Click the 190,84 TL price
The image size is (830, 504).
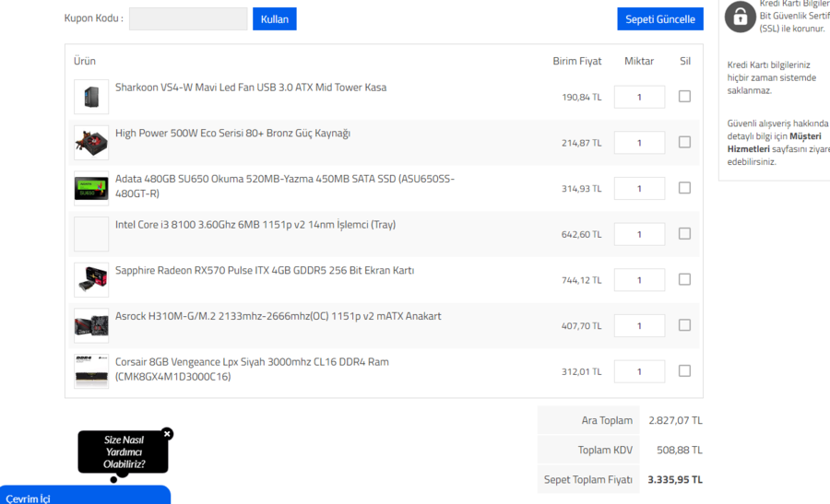[581, 98]
